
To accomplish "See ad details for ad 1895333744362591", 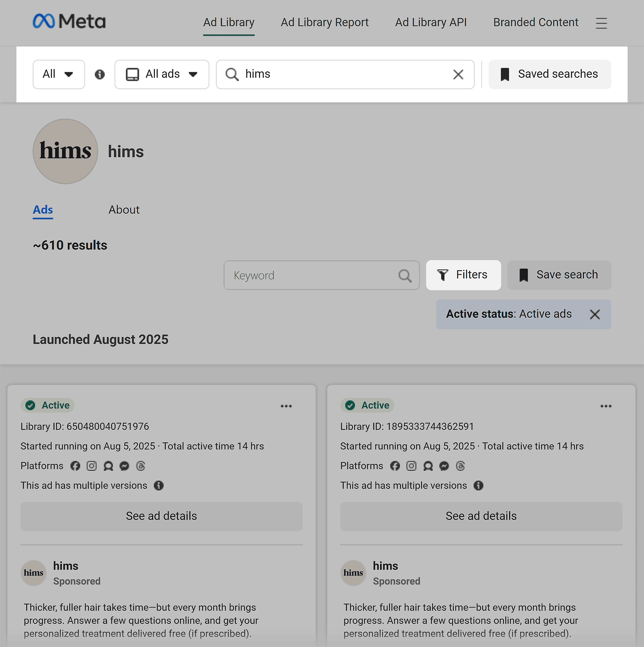I will [481, 516].
